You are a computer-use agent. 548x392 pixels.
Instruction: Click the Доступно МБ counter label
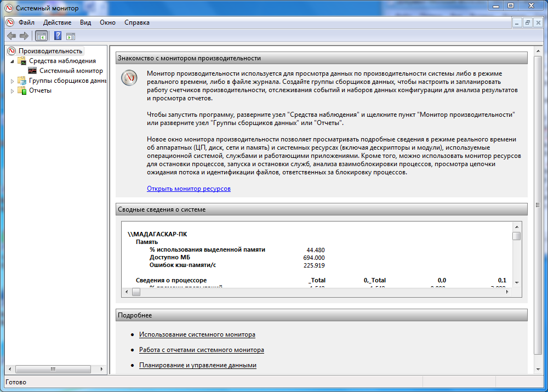click(x=170, y=257)
